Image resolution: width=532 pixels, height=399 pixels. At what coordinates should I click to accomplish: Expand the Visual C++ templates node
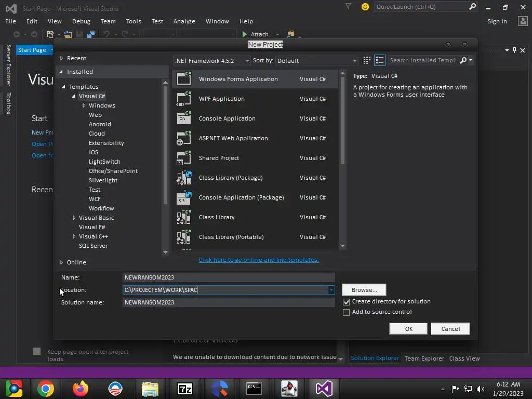pos(74,236)
